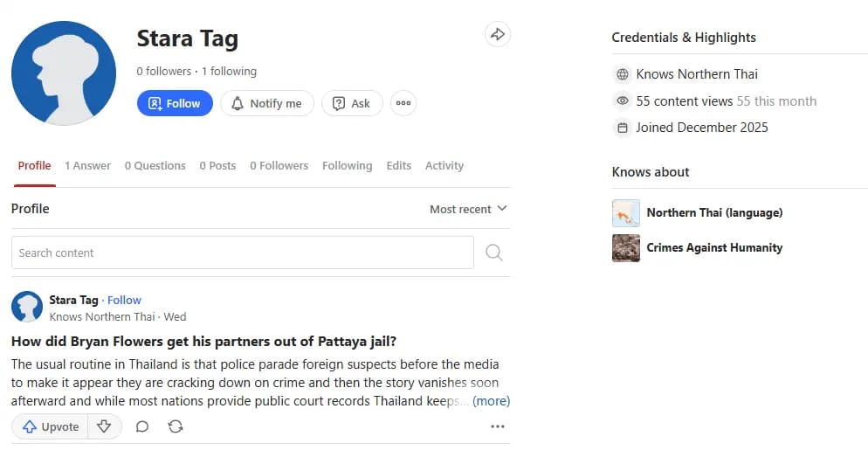Open the Northern Thai (language) topic link
Image resolution: width=868 pixels, height=464 pixels.
point(714,212)
